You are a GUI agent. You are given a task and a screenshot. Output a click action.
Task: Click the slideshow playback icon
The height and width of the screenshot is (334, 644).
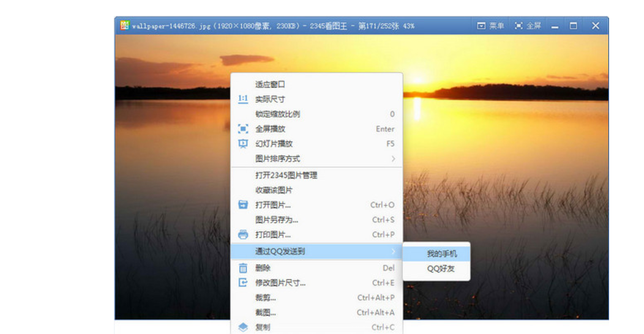point(243,144)
